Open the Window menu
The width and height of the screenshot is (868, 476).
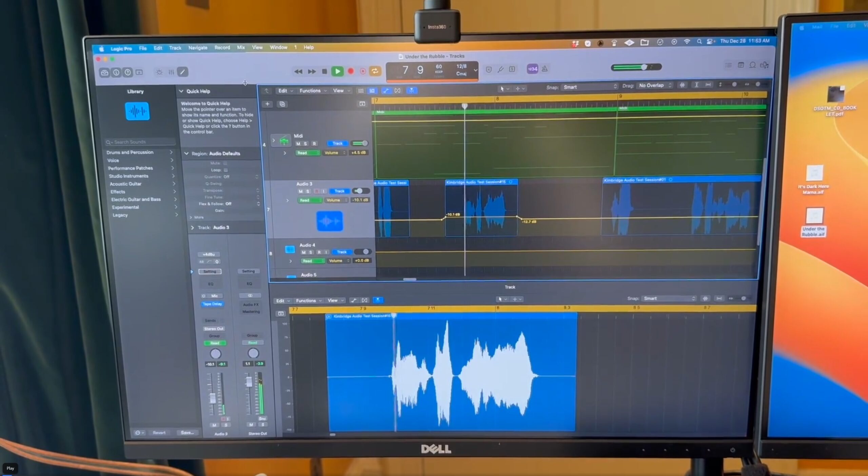278,47
